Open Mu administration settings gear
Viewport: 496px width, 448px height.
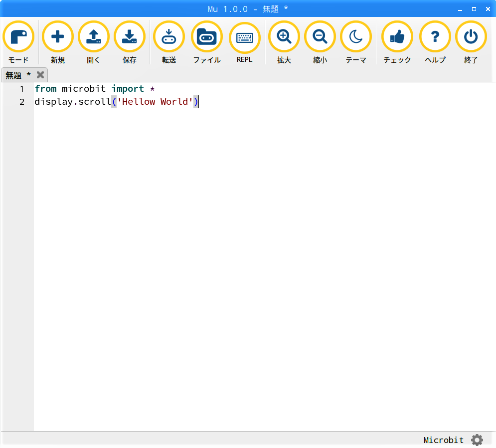coord(477,440)
